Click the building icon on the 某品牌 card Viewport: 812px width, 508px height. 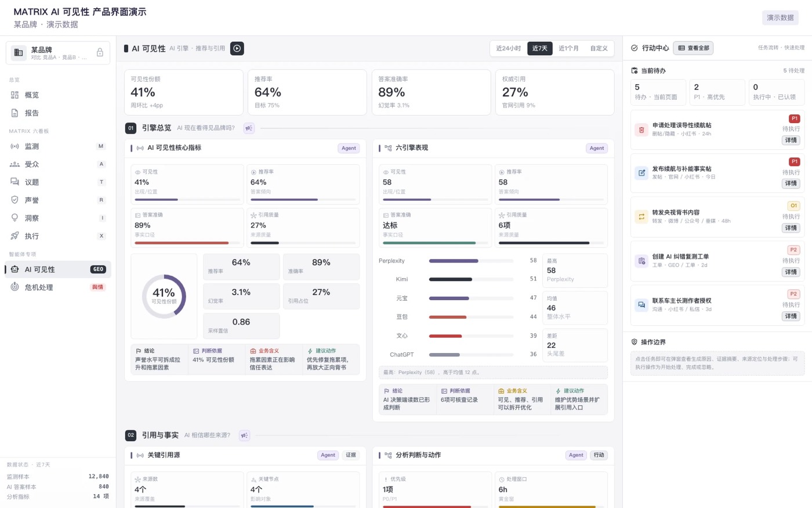(19, 53)
